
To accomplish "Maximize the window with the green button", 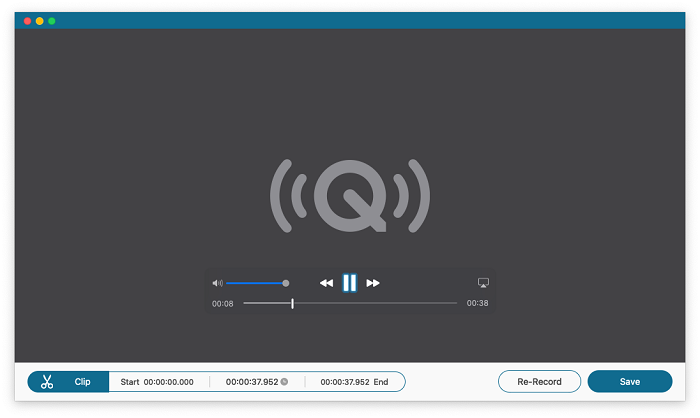I will coord(52,20).
